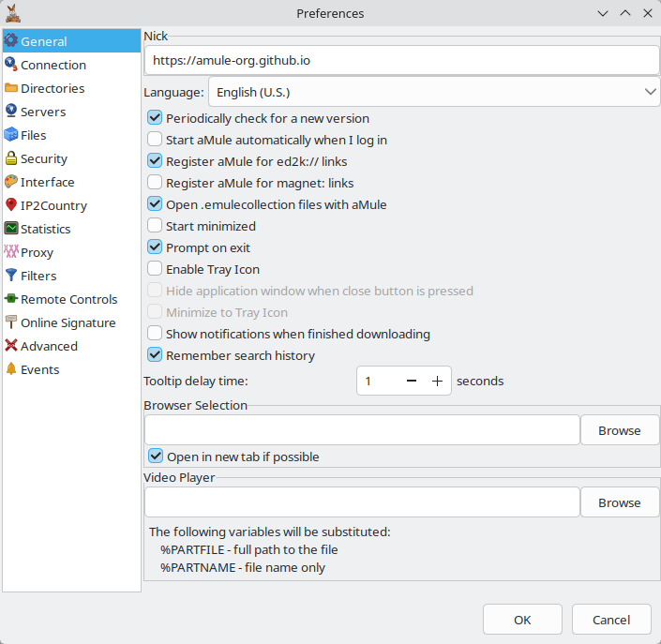661x644 pixels.
Task: Click the aMule mascot icon in title bar
Action: point(13,13)
